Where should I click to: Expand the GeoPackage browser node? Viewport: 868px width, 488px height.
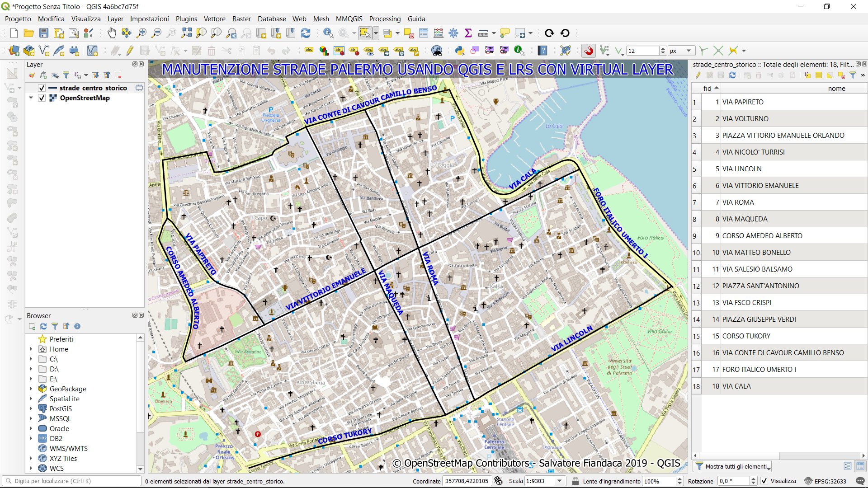pos(31,389)
